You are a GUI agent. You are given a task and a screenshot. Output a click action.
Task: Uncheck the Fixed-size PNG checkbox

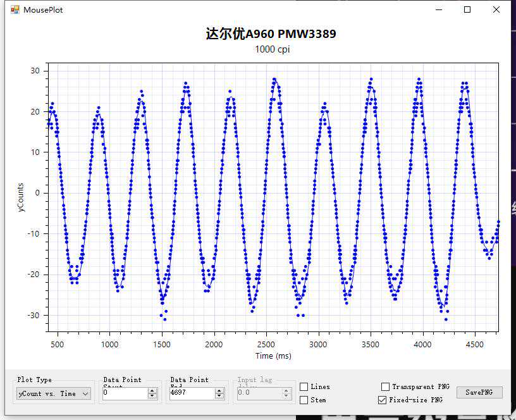click(382, 400)
